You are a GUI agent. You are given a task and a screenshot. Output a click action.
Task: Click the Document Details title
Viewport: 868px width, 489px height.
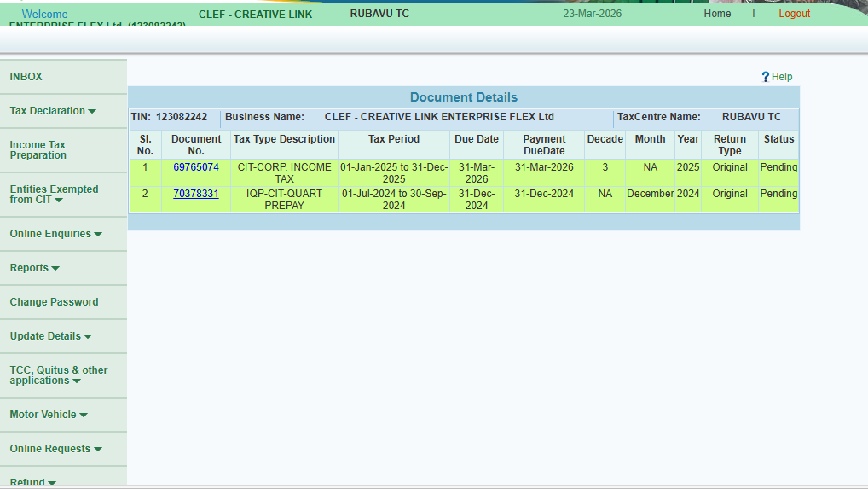pyautogui.click(x=463, y=97)
